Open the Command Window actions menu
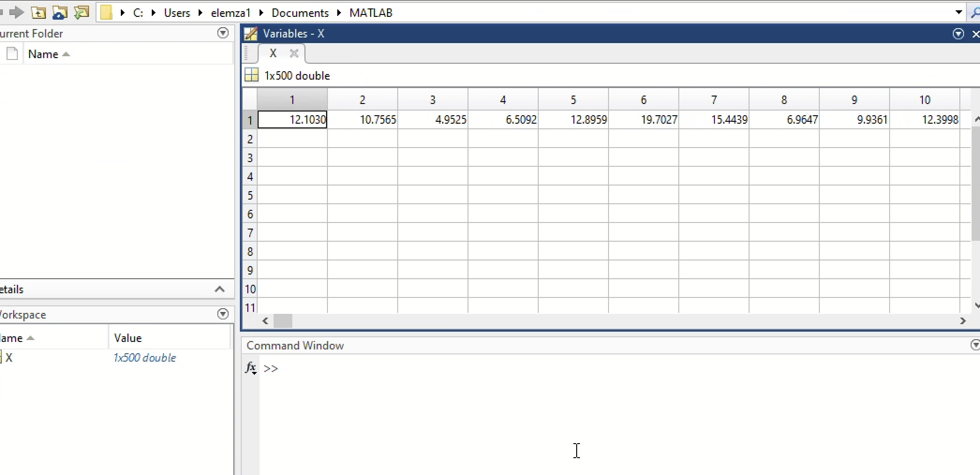The width and height of the screenshot is (980, 475). tap(975, 345)
